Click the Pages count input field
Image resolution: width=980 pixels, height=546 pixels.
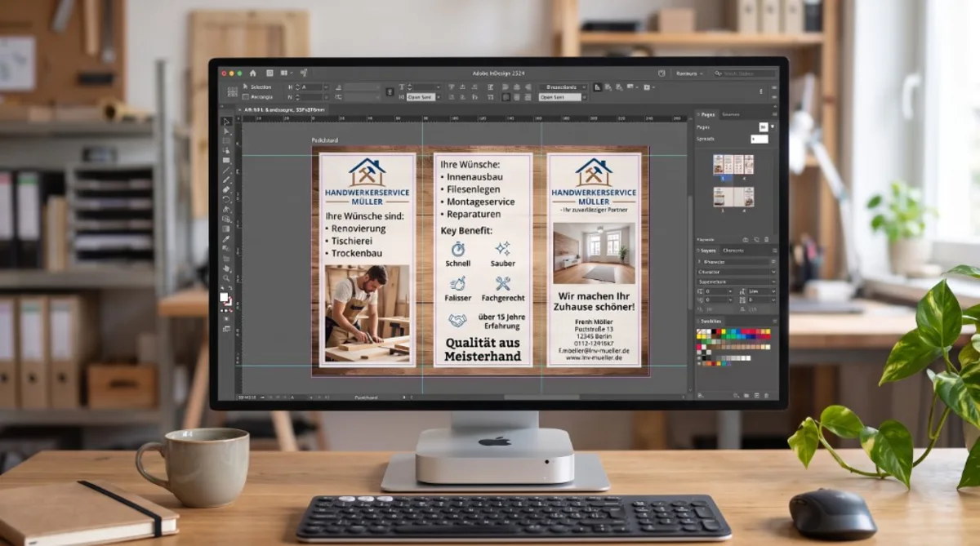tap(763, 127)
